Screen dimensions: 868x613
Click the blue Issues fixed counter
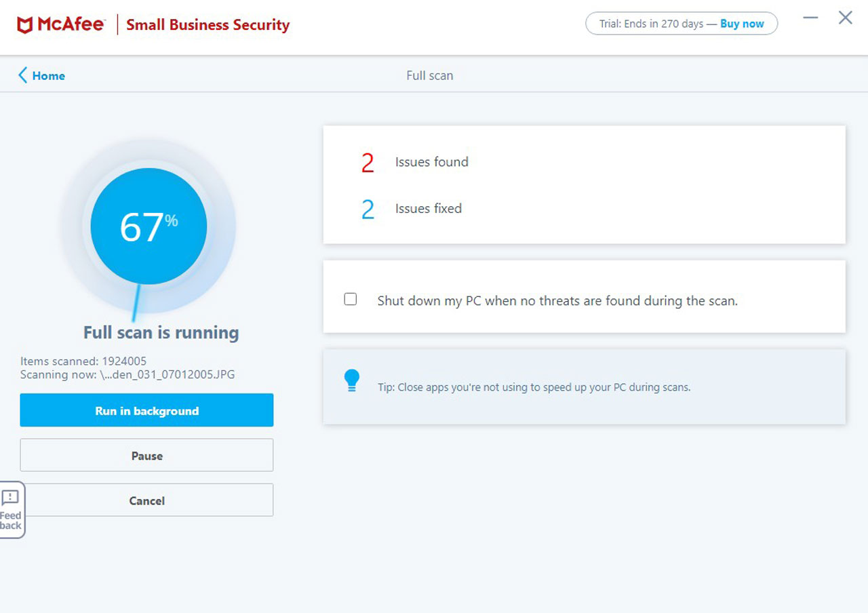tap(367, 209)
